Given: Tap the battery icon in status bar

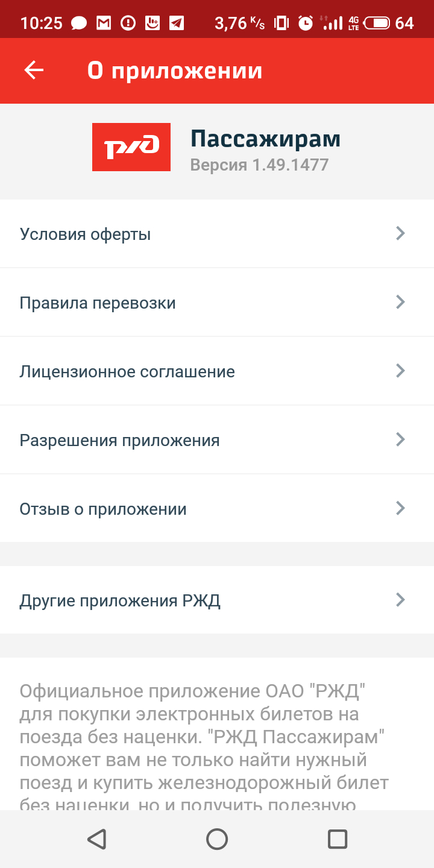Looking at the screenshot, I should click(x=377, y=23).
